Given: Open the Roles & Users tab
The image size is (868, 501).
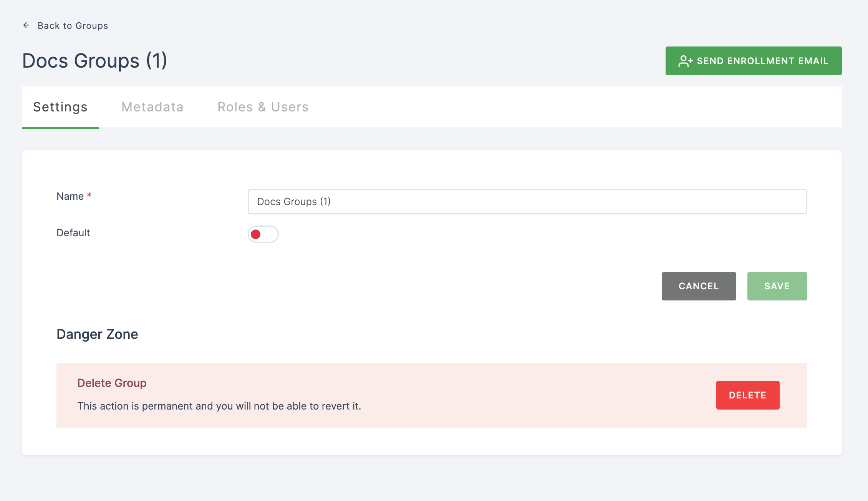Looking at the screenshot, I should 263,107.
